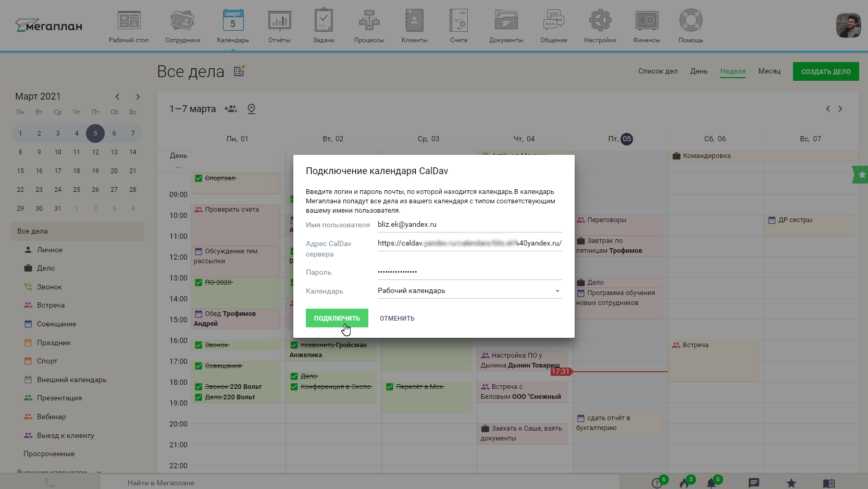
Task: Open the Переговоры event on Friday
Action: tap(618, 225)
